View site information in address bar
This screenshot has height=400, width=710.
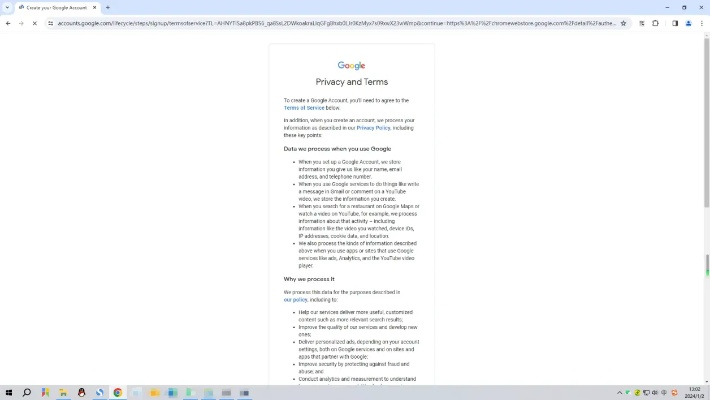point(50,23)
